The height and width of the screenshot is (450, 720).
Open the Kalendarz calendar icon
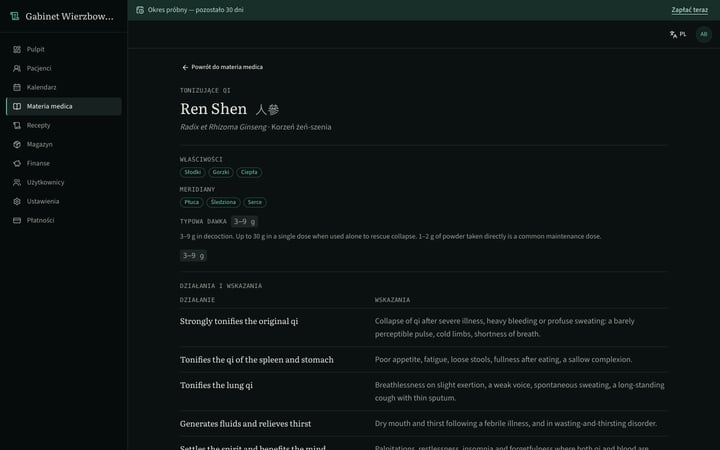pos(17,87)
